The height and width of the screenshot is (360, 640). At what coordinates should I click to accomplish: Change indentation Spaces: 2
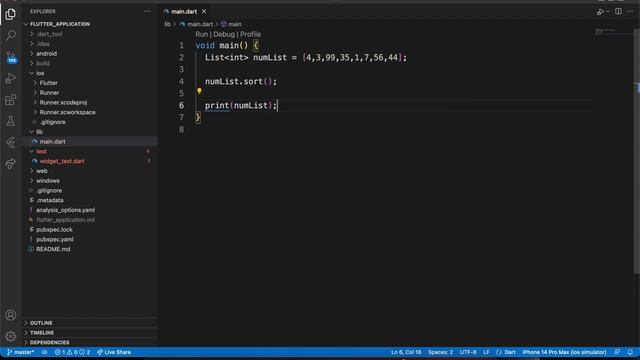coord(440,352)
